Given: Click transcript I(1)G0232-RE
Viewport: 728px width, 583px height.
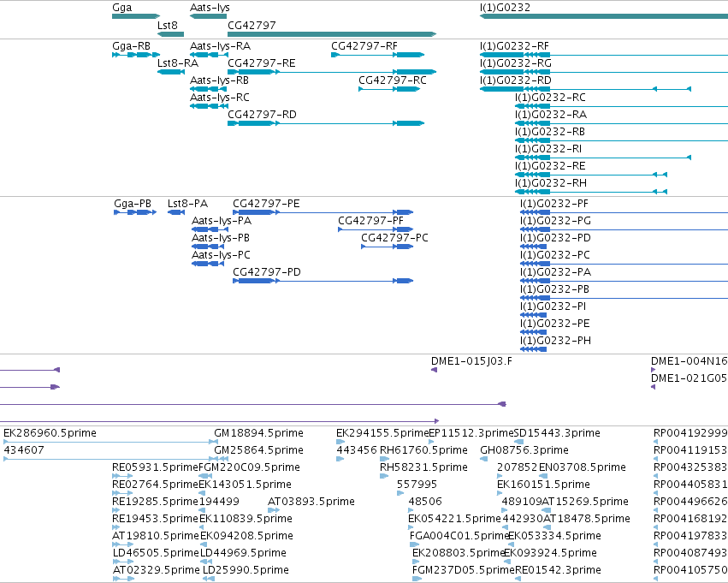Looking at the screenshot, I should (x=550, y=166).
